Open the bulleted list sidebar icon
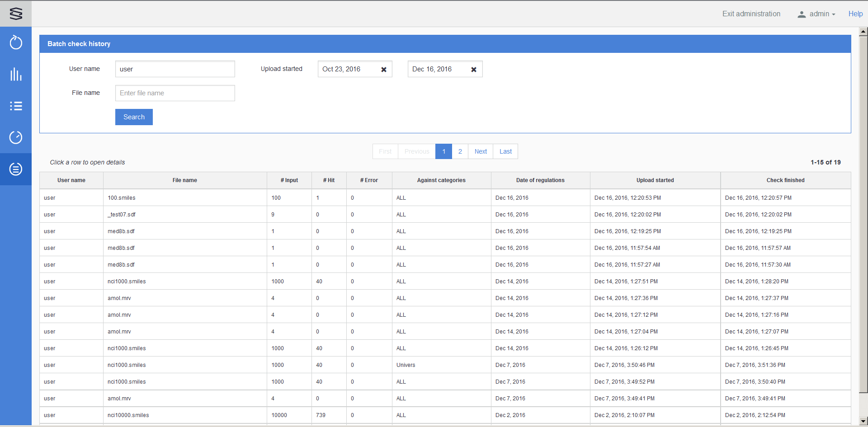Screen dimensions: 868x427 click(16, 106)
